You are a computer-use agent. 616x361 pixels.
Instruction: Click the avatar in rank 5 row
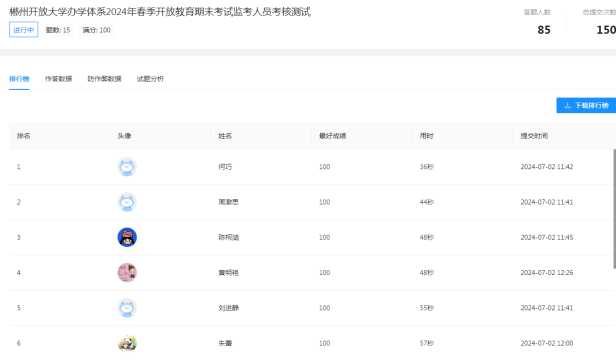pyautogui.click(x=127, y=308)
